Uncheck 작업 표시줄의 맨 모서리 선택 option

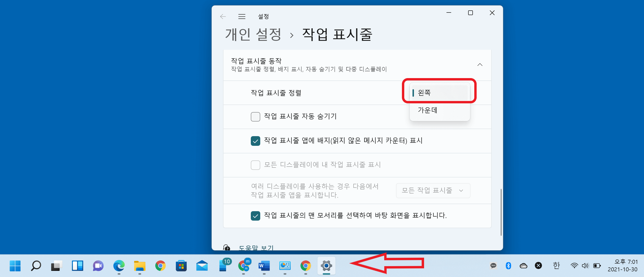pyautogui.click(x=255, y=216)
